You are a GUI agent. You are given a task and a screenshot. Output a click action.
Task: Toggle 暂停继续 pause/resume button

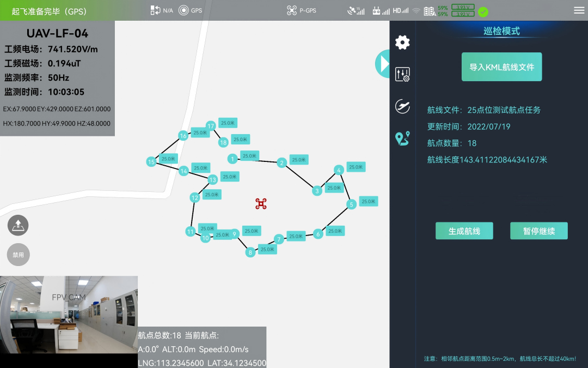coord(538,231)
